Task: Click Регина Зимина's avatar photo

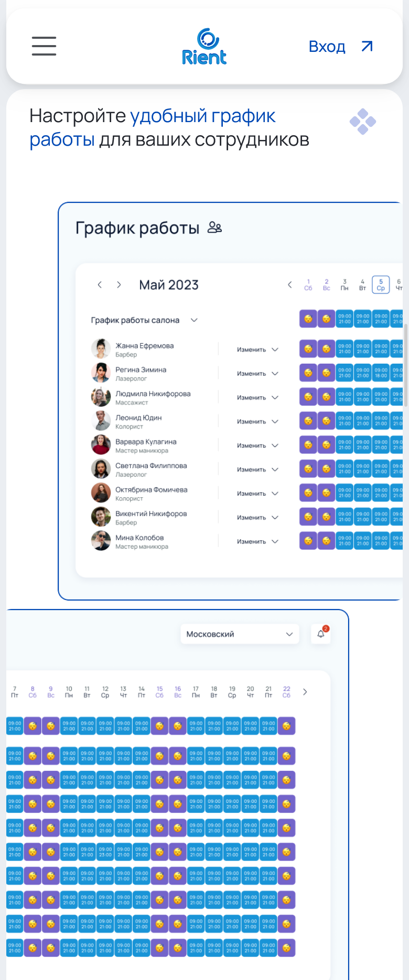Action: pyautogui.click(x=101, y=373)
